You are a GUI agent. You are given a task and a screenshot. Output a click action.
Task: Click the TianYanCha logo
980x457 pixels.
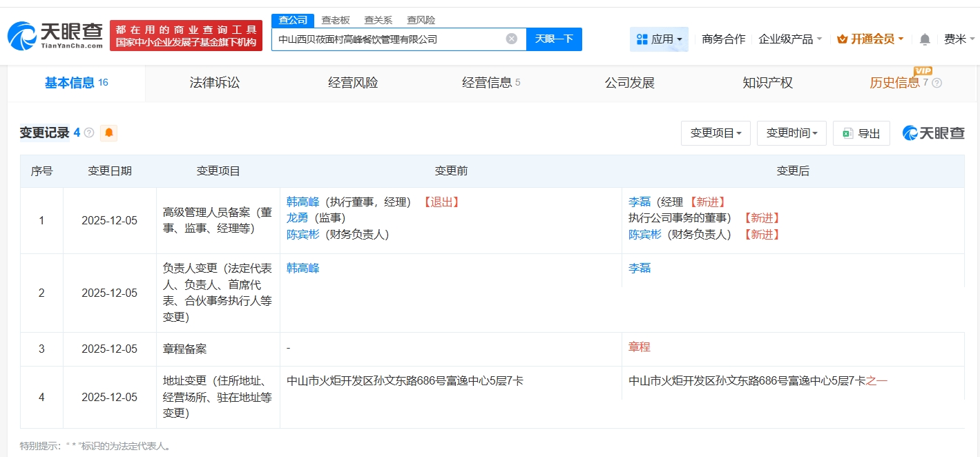tap(55, 36)
